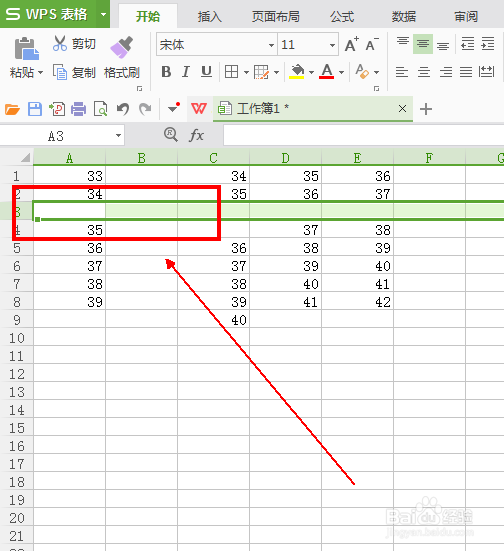Switch to the 插入 tab

209,16
